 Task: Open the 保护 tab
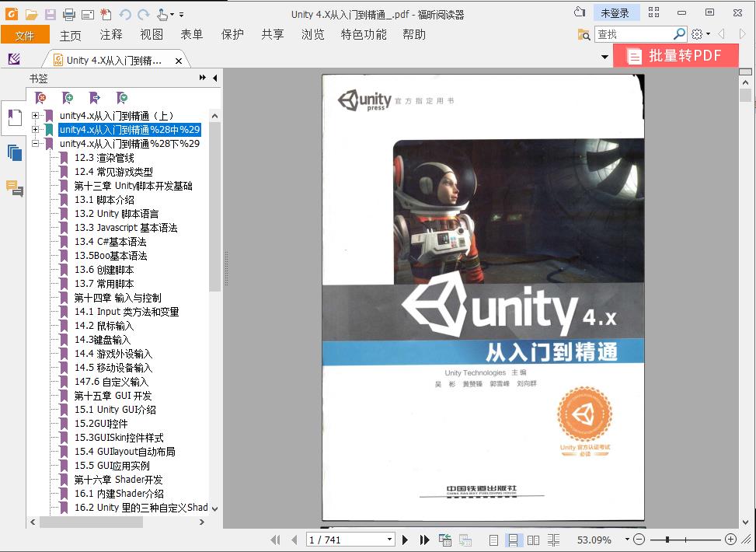click(232, 34)
